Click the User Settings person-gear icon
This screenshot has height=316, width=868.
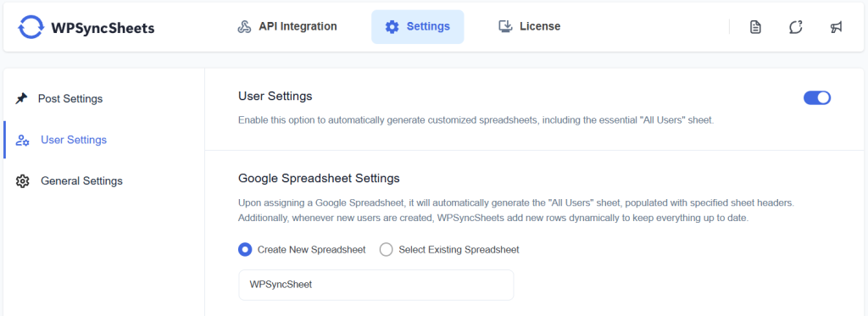tap(22, 140)
